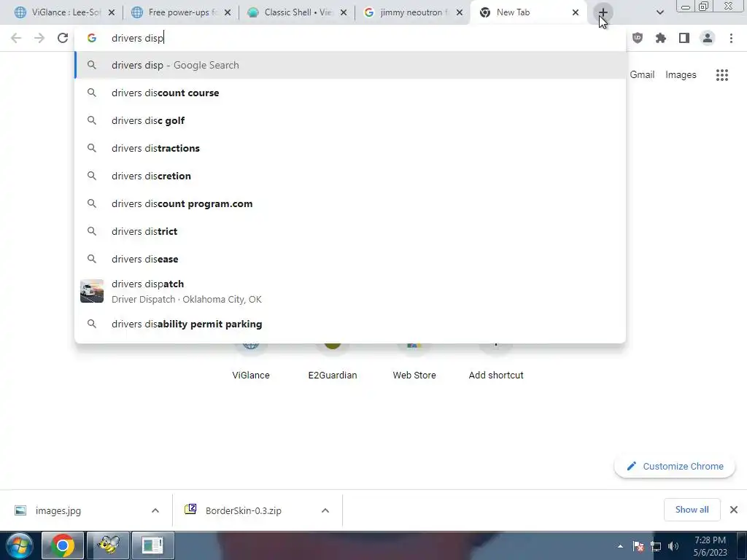
Task: Open the uBlock Origin shield extension
Action: coord(637,38)
